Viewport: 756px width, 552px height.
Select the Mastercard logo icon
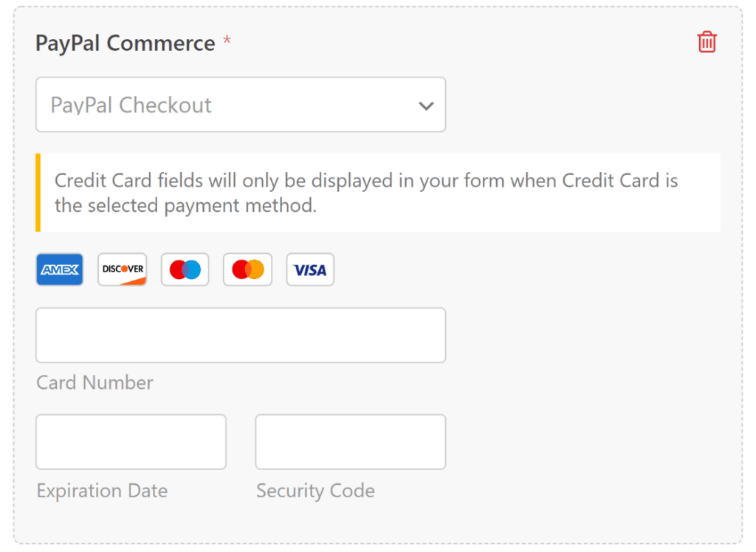(247, 269)
